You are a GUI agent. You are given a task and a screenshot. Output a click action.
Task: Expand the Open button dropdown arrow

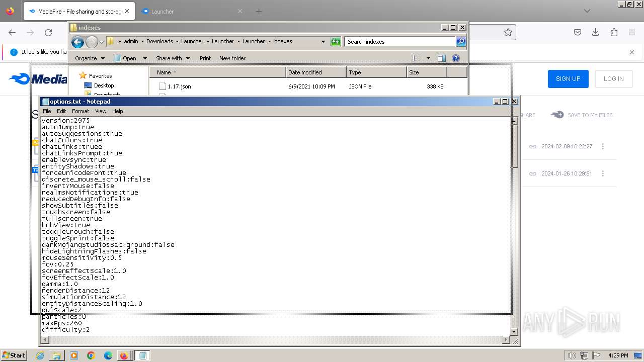(145, 58)
